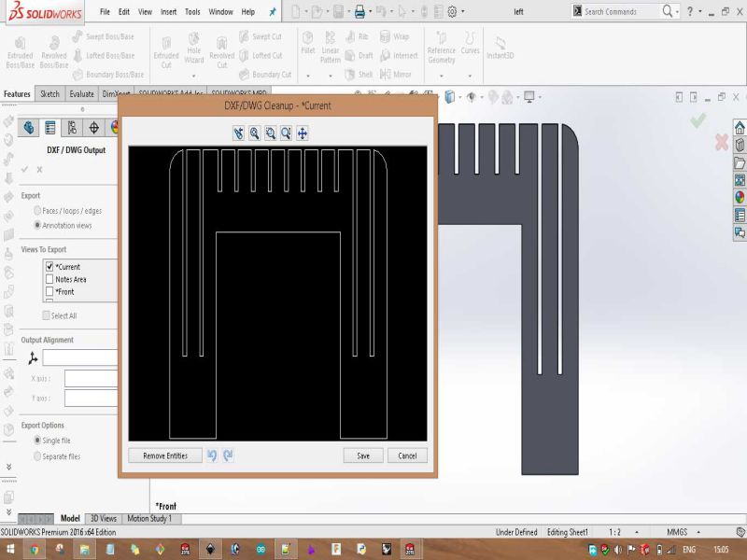Click the X axis input field

[x=91, y=379]
